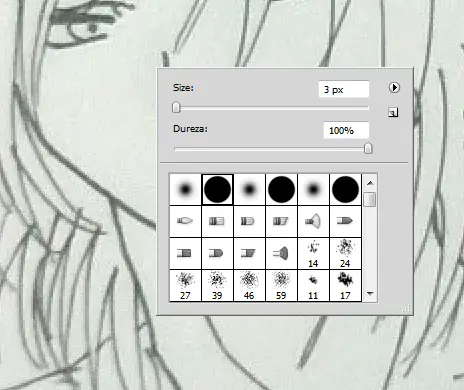Pick the light Round Blunt bristle brush
Image resolution: width=464 pixels, height=390 pixels.
pos(217,221)
